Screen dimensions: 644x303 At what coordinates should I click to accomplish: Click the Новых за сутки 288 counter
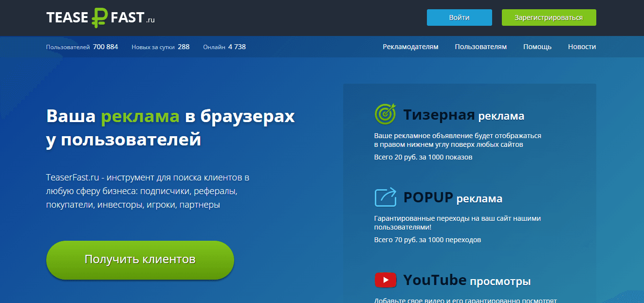tap(160, 47)
